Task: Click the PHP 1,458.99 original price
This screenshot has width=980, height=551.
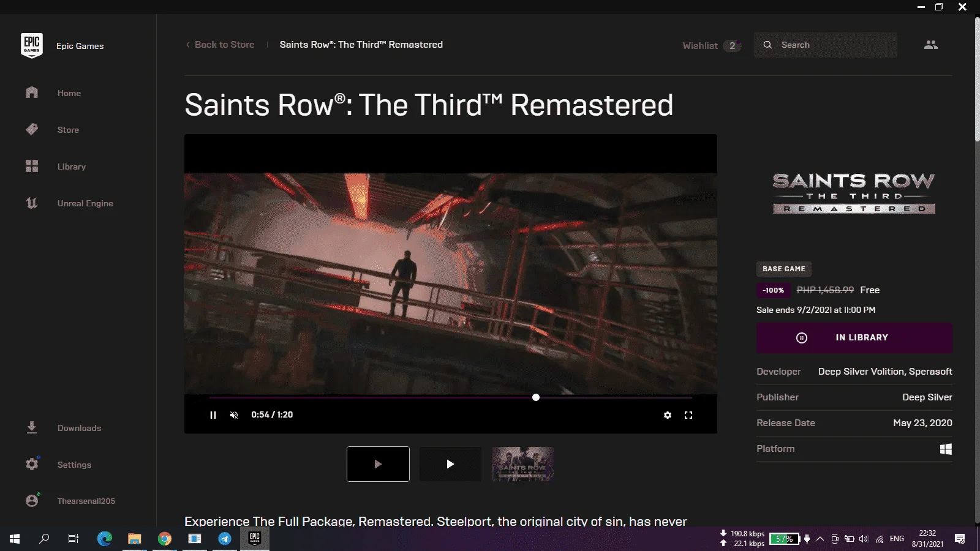Action: pyautogui.click(x=825, y=290)
